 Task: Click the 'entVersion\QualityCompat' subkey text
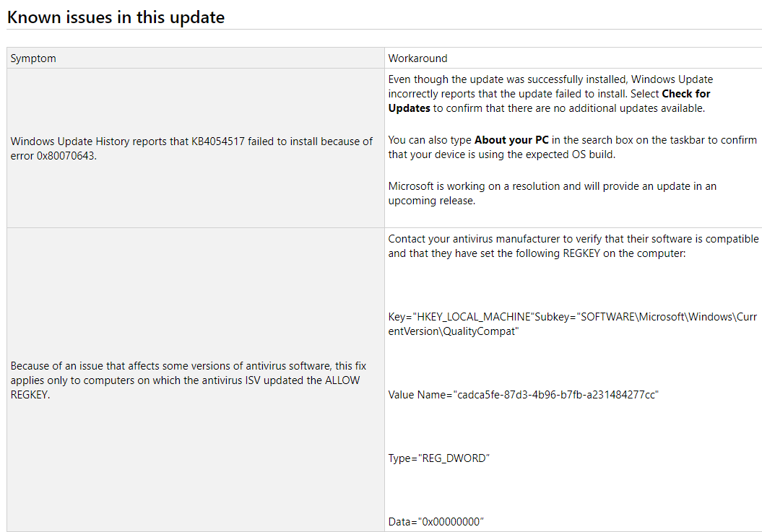point(454,331)
